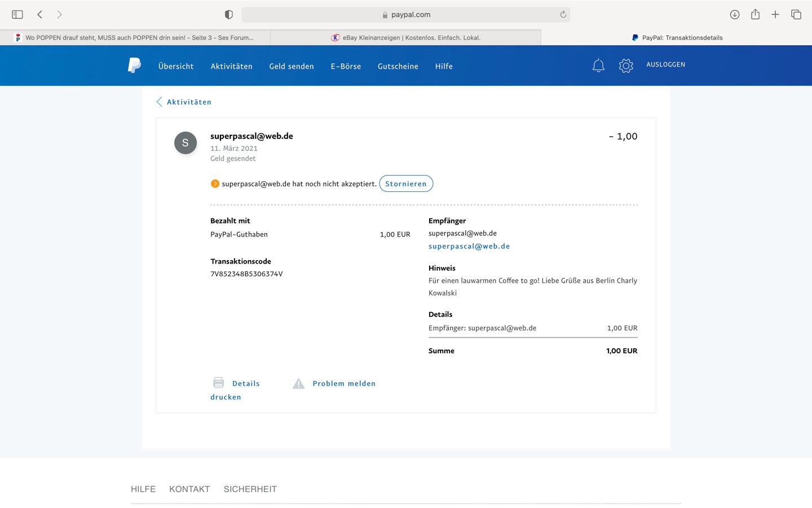Open the notifications bell icon
The height and width of the screenshot is (508, 812).
click(598, 65)
